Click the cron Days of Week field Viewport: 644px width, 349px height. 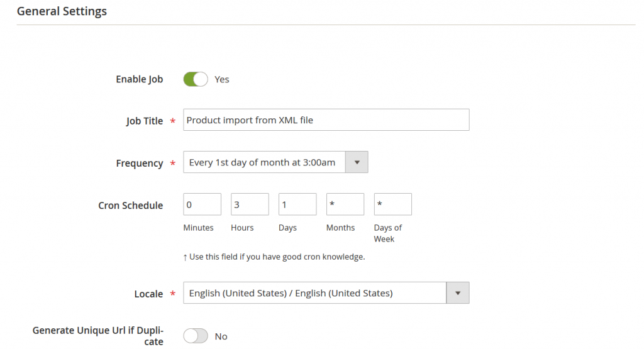392,204
